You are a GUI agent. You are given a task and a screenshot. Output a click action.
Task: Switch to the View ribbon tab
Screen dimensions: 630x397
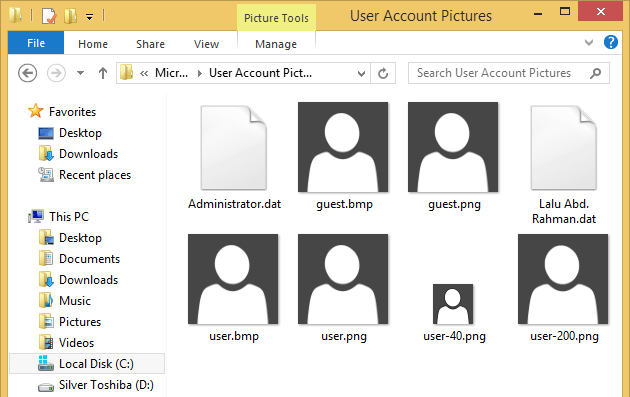pyautogui.click(x=207, y=44)
